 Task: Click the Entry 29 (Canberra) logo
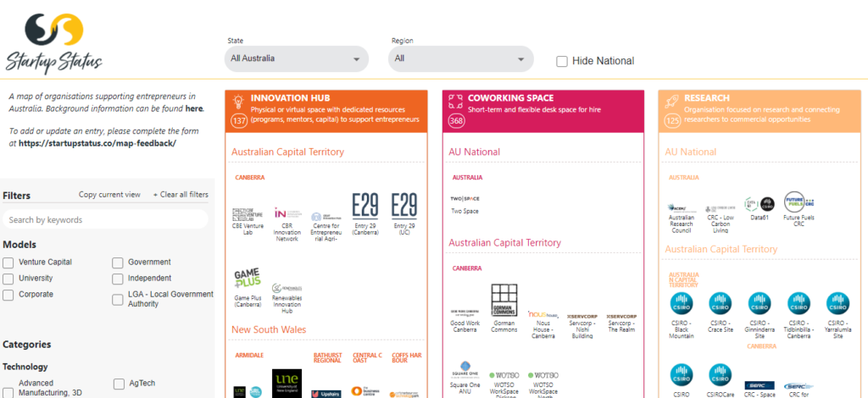tap(364, 206)
